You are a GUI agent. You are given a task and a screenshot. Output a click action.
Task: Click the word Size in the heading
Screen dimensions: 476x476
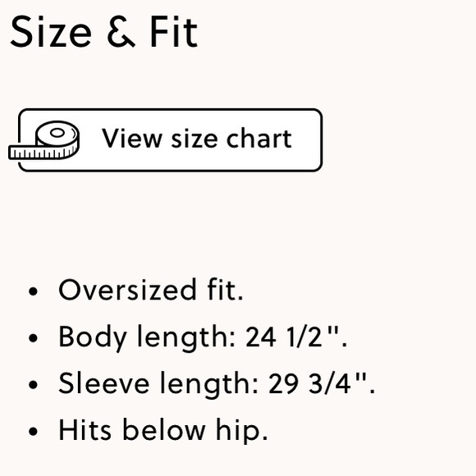(51, 32)
